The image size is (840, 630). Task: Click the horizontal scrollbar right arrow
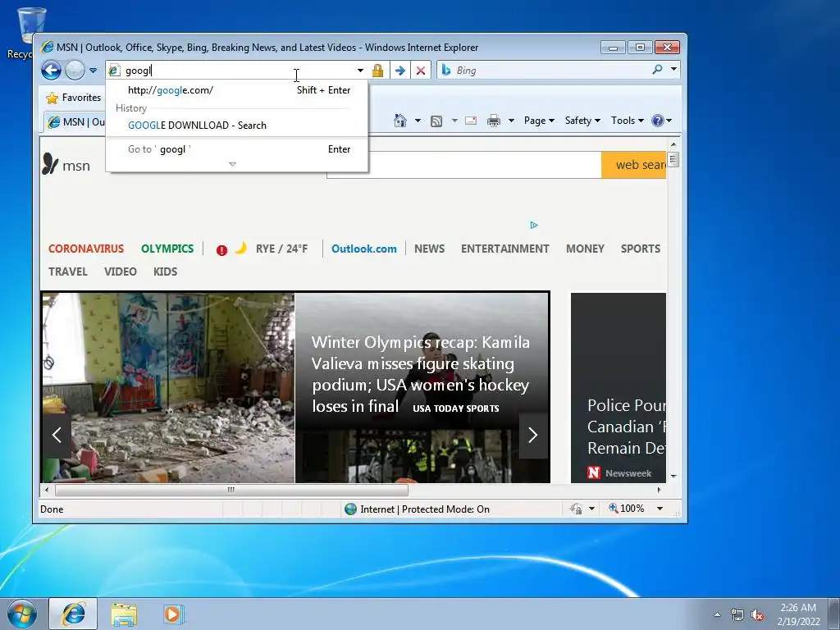click(x=659, y=490)
